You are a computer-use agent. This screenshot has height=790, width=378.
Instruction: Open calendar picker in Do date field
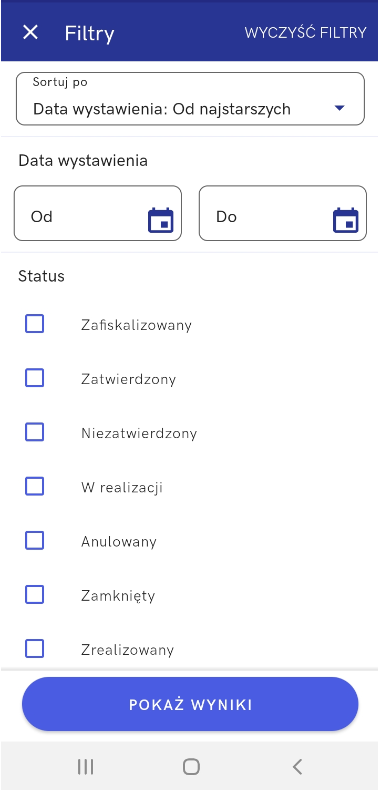(346, 220)
